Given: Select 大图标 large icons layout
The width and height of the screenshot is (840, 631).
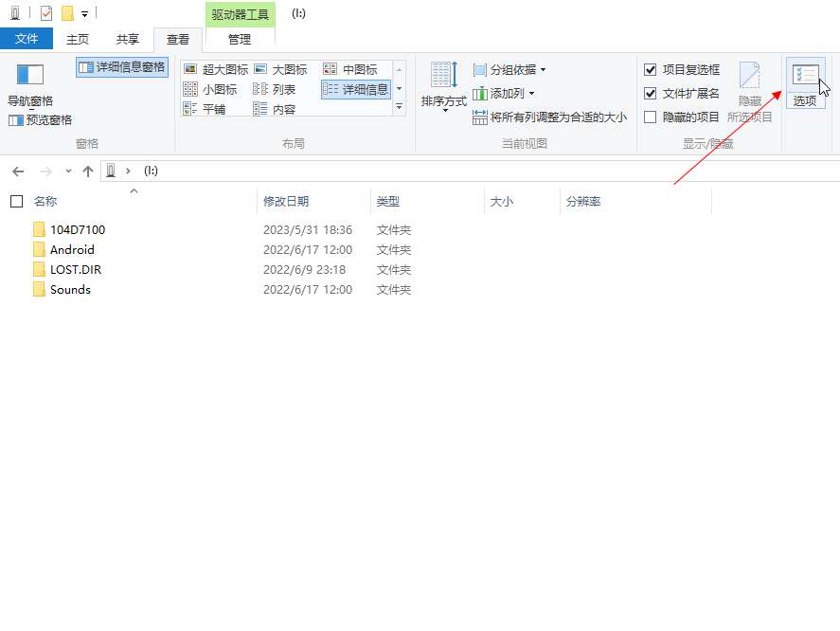Looking at the screenshot, I should [280, 69].
